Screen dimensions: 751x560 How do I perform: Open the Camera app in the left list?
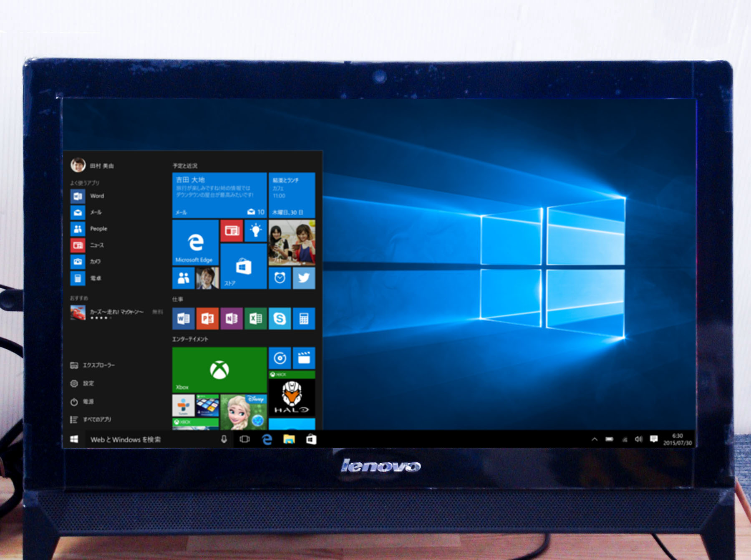click(x=86, y=262)
